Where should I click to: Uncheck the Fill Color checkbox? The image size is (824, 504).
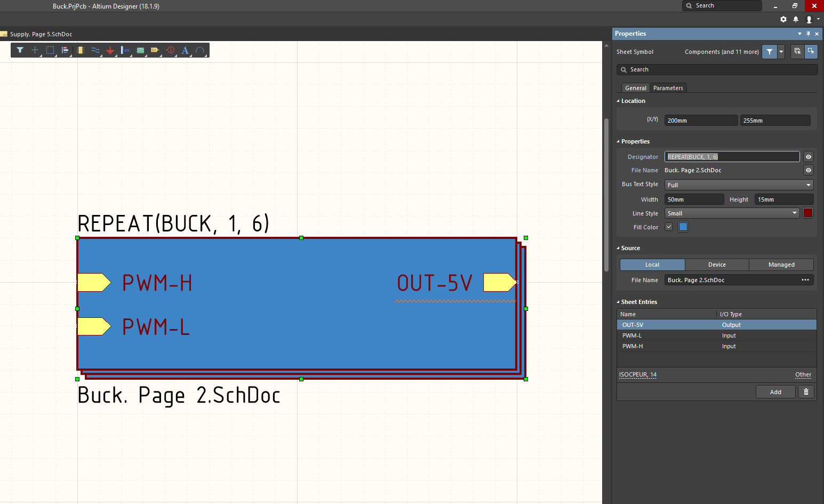coord(669,227)
